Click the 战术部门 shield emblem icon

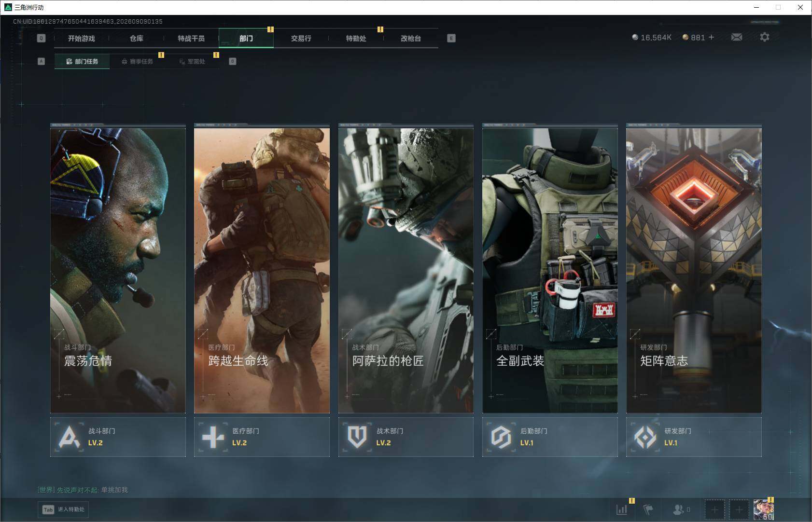point(357,437)
